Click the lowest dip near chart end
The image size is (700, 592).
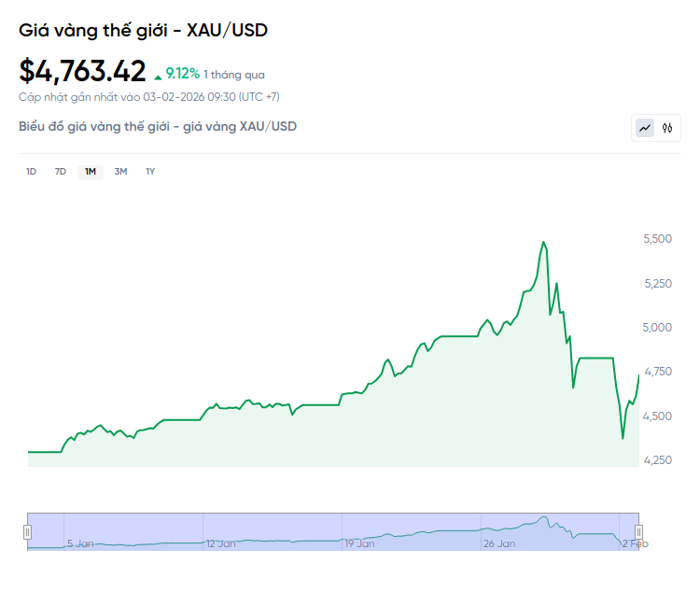click(623, 438)
